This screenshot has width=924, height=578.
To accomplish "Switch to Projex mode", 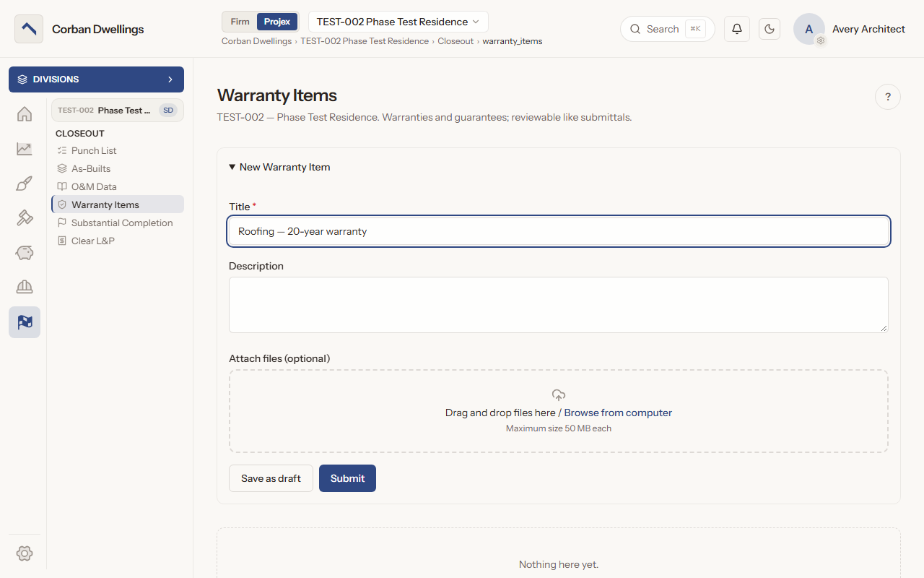I will click(277, 22).
